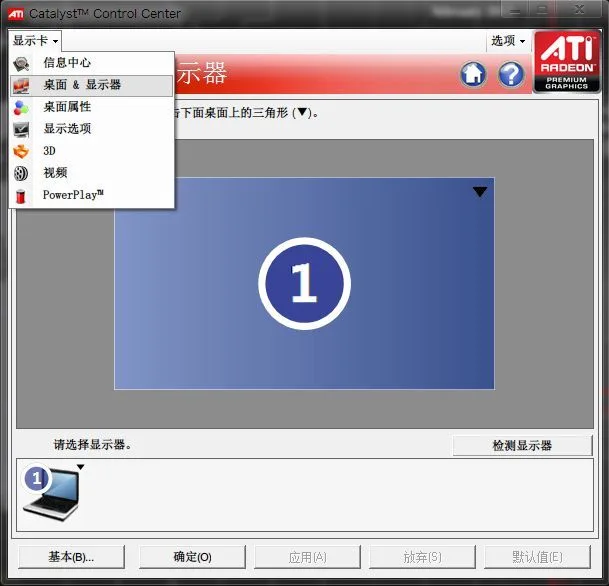This screenshot has width=609, height=586.
Task: Click the information center magnifier icon
Action: click(x=21, y=64)
